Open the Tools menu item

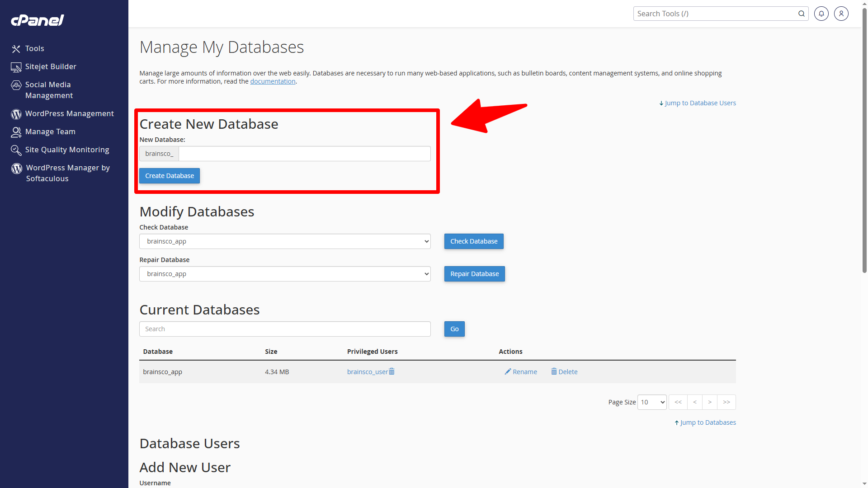[x=34, y=48]
